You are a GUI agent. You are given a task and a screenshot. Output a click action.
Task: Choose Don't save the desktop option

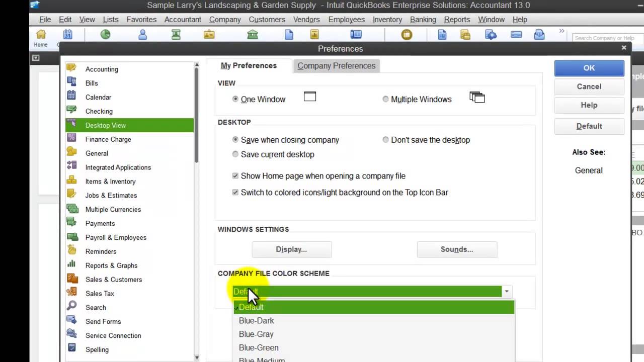coord(385,140)
